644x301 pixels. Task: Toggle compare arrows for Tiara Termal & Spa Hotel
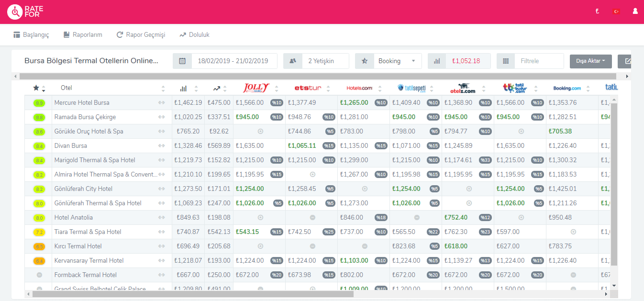(x=162, y=232)
